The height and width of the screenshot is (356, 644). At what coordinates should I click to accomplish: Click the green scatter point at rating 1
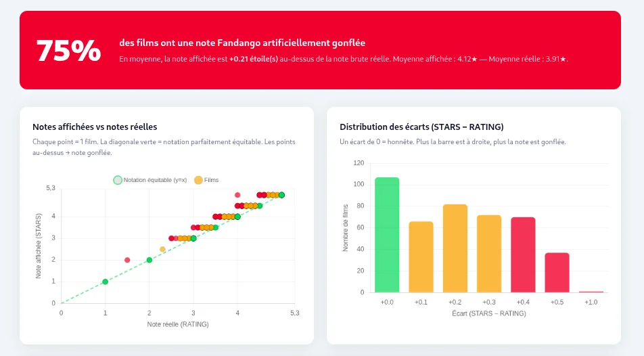tap(105, 282)
